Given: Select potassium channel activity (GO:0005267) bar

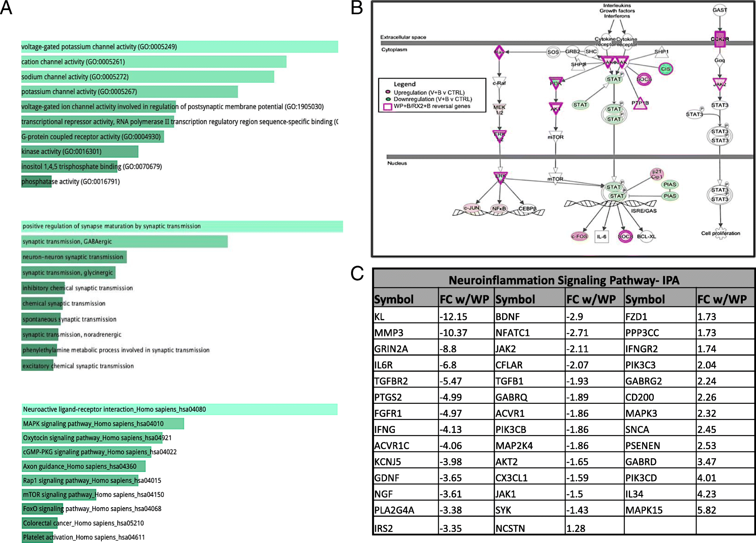Looking at the screenshot, I should [x=129, y=92].
